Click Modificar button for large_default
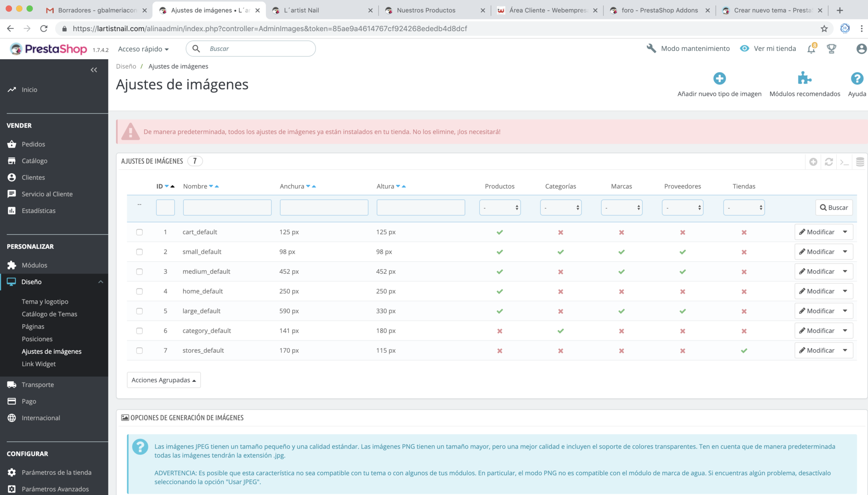Image resolution: width=868 pixels, height=495 pixels. pos(816,311)
